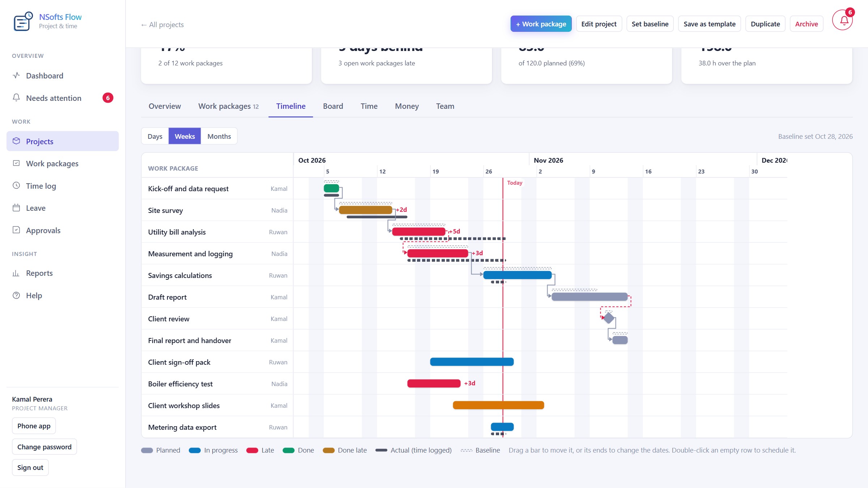Screen dimensions: 868x488
Task: Click the Dashboard pulse icon
Action: pyautogui.click(x=16, y=76)
